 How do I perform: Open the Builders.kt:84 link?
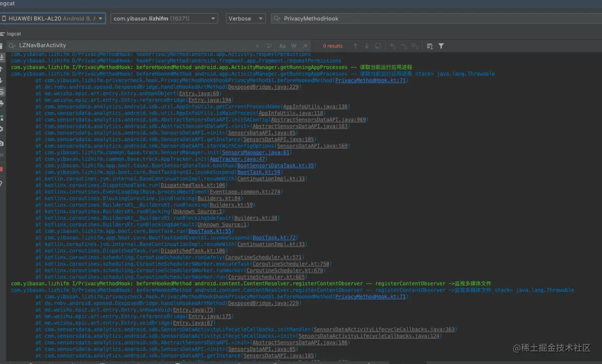(219, 198)
